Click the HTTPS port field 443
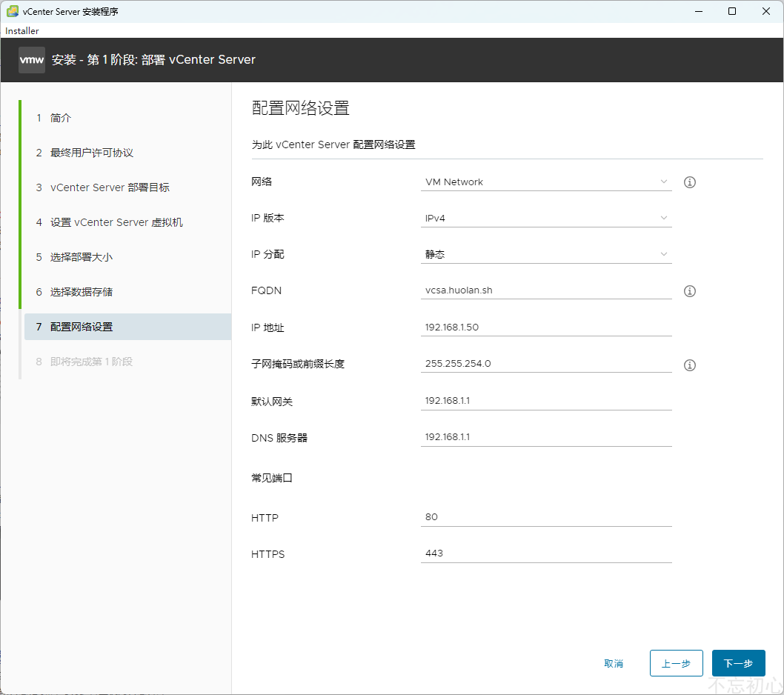This screenshot has width=784, height=695. coord(546,554)
